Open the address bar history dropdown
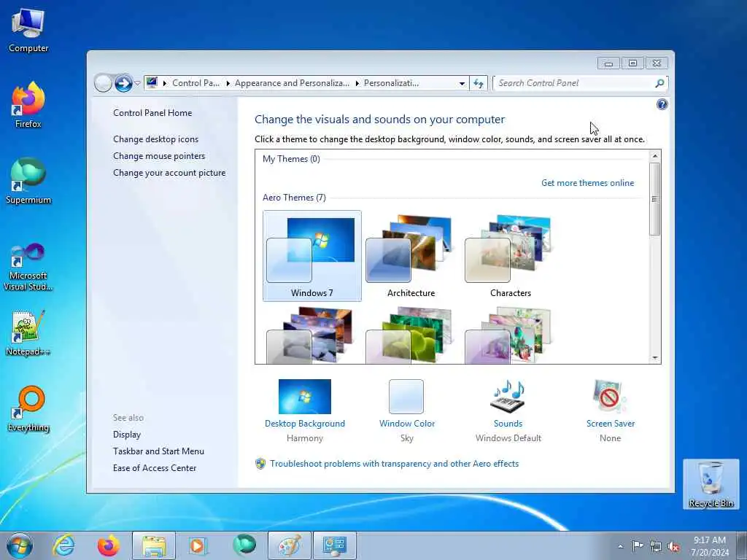 coord(462,83)
